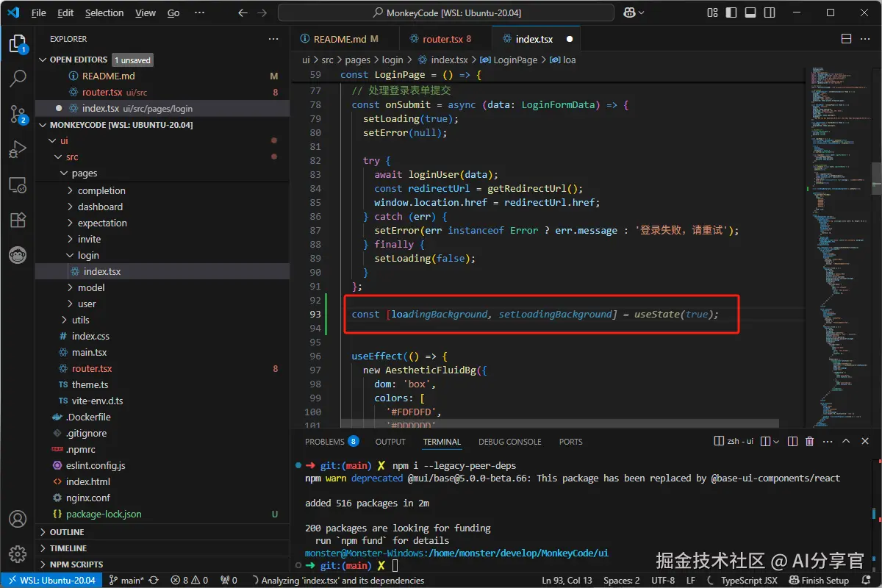Toggle the primary side bar visibility

pos(731,12)
